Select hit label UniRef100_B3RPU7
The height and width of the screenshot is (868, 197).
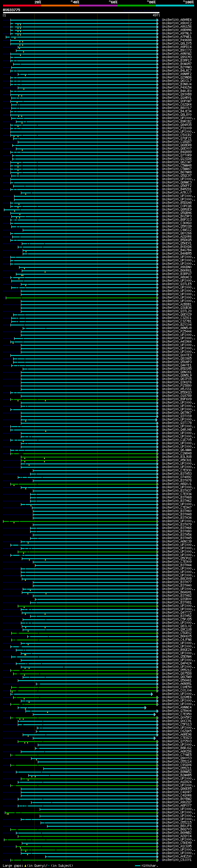(177, 274)
